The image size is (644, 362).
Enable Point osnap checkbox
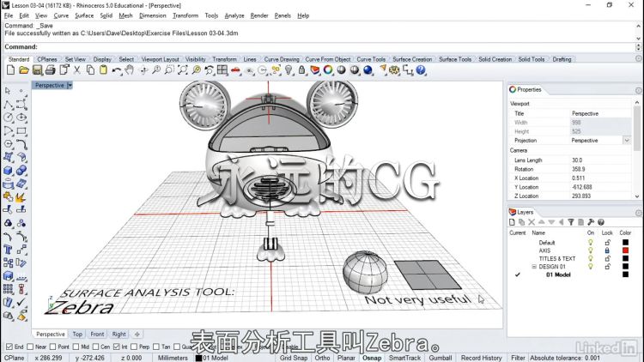pyautogui.click(x=52, y=347)
